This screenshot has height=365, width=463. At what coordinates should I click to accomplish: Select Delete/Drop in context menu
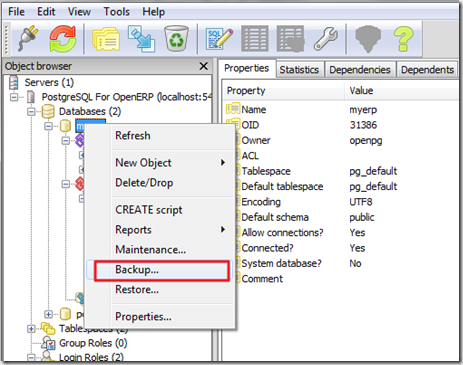(x=160, y=183)
